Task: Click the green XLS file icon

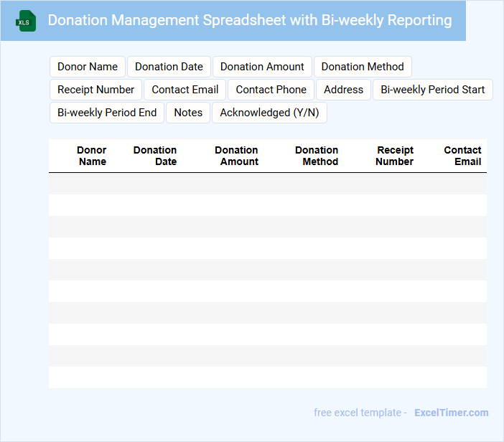Action: [x=26, y=22]
